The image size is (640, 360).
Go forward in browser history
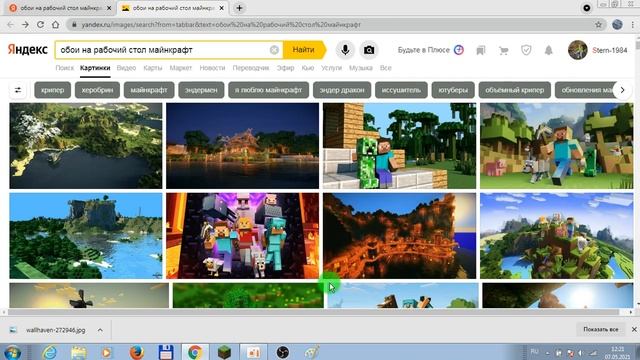tap(25, 24)
